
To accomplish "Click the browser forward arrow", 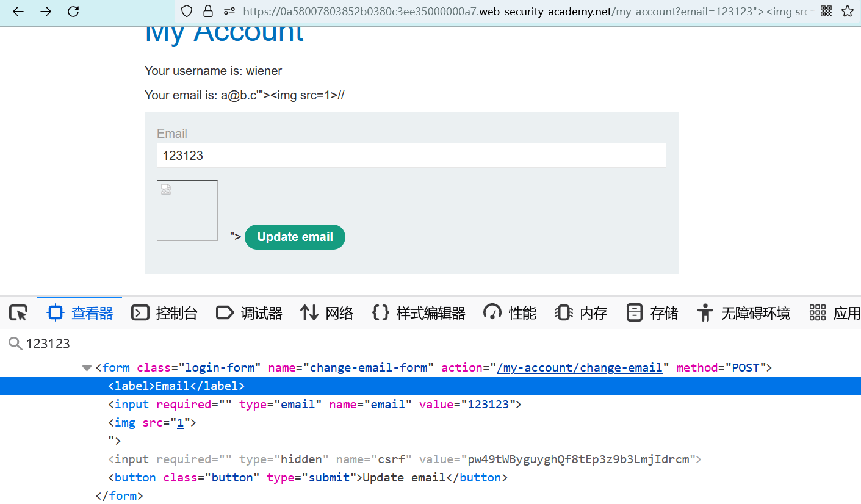I will tap(46, 12).
